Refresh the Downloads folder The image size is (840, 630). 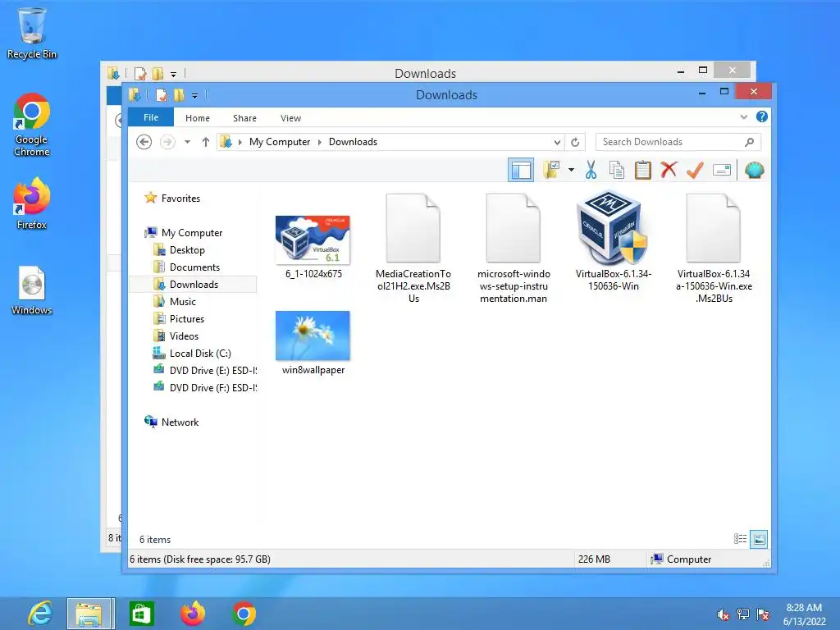point(575,142)
